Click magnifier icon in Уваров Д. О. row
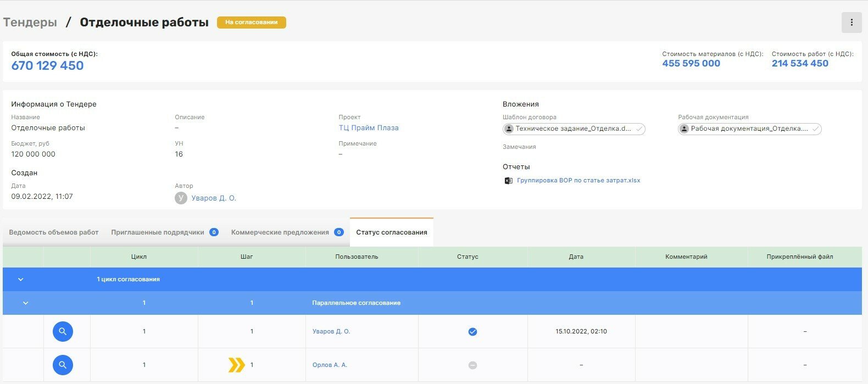868x384 pixels. pyautogui.click(x=63, y=331)
